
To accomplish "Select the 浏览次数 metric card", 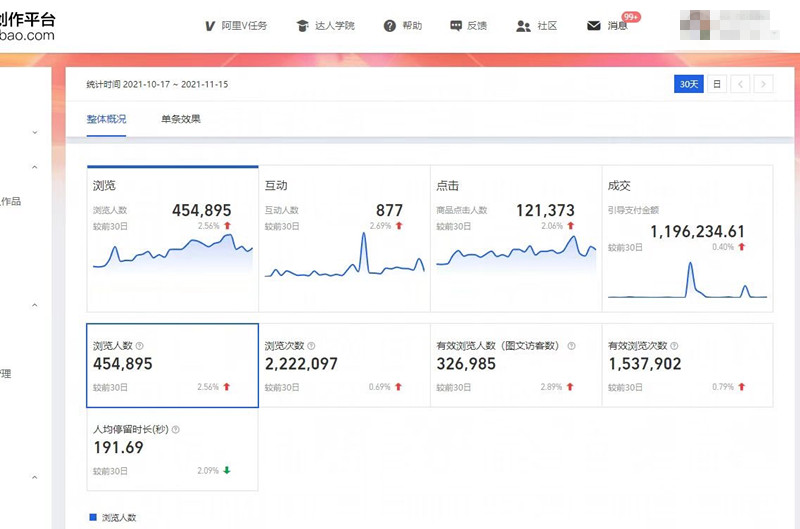I will [344, 365].
